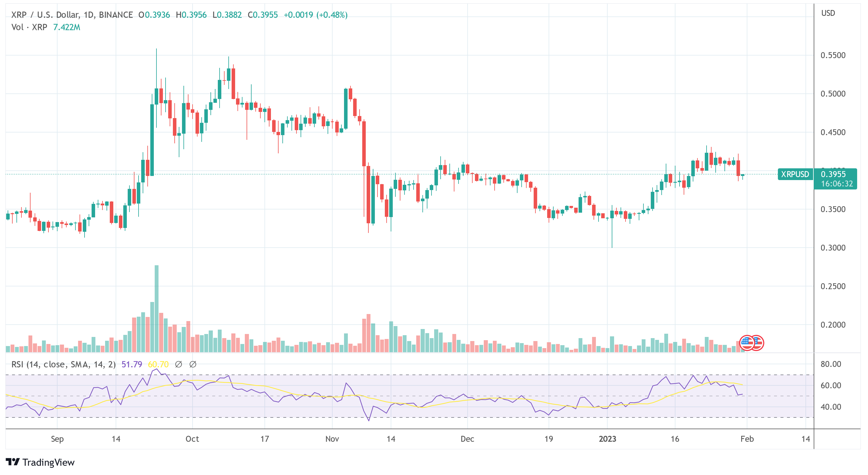Image resolution: width=868 pixels, height=475 pixels.
Task: Click the open price O0.3936
Action: [x=154, y=15]
